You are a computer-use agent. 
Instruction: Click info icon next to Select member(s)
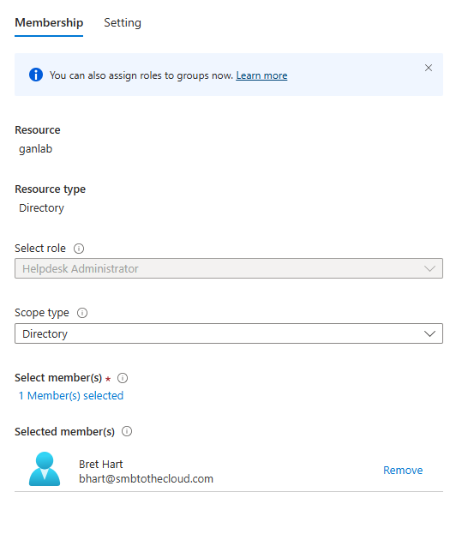pos(122,378)
